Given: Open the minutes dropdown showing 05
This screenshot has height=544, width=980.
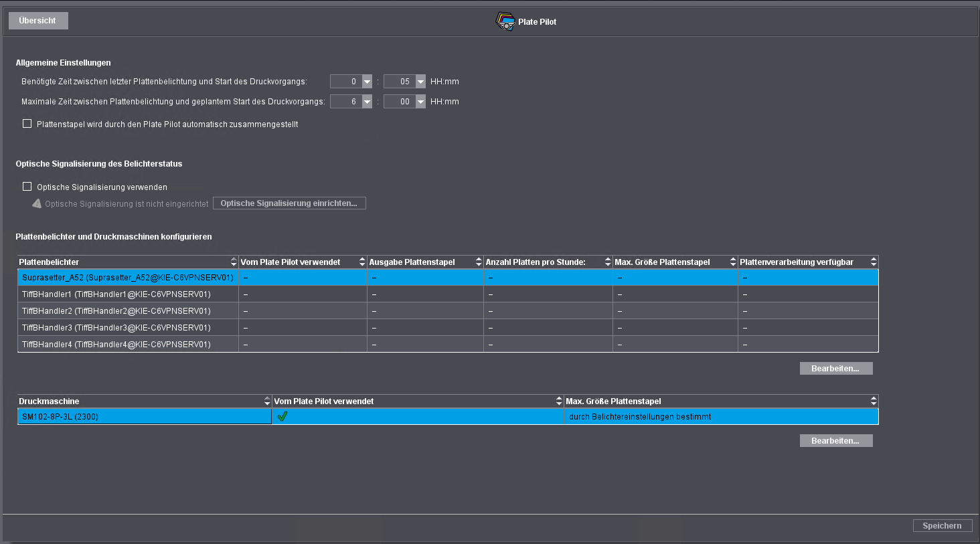Looking at the screenshot, I should pyautogui.click(x=420, y=82).
